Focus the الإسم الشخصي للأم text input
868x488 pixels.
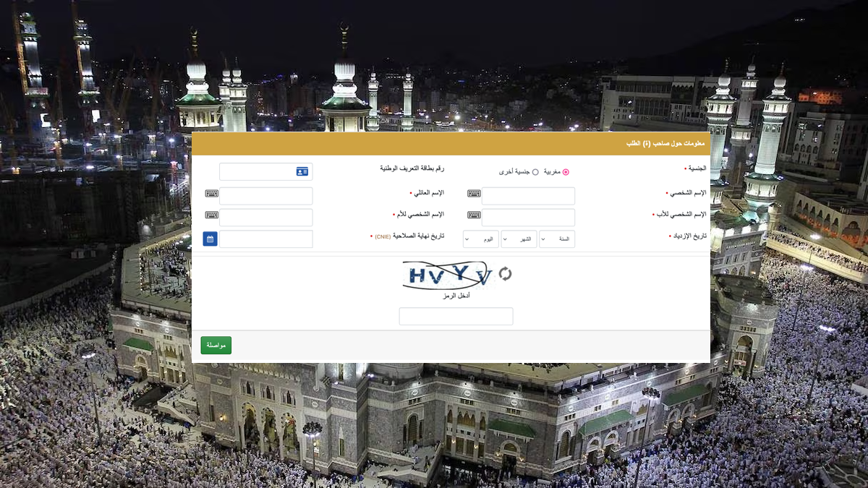tap(266, 218)
